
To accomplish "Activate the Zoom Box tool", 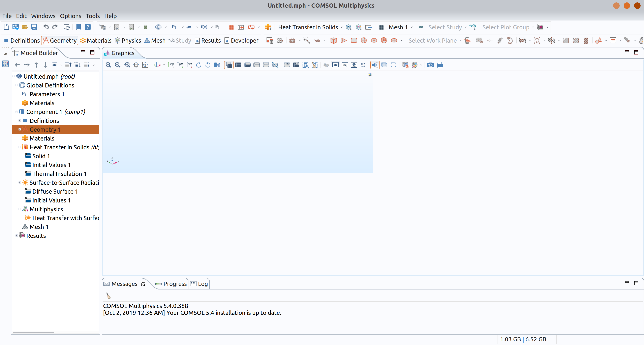I will tap(127, 65).
